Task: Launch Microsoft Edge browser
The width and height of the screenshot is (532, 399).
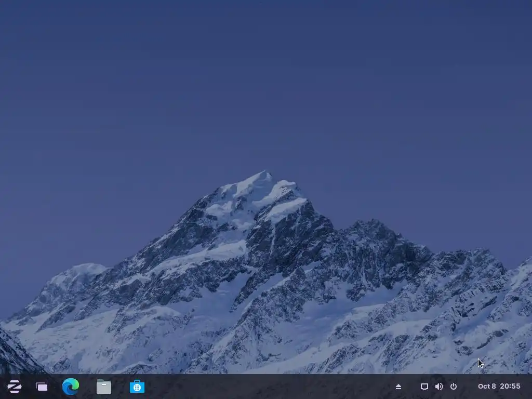Action: [71, 387]
